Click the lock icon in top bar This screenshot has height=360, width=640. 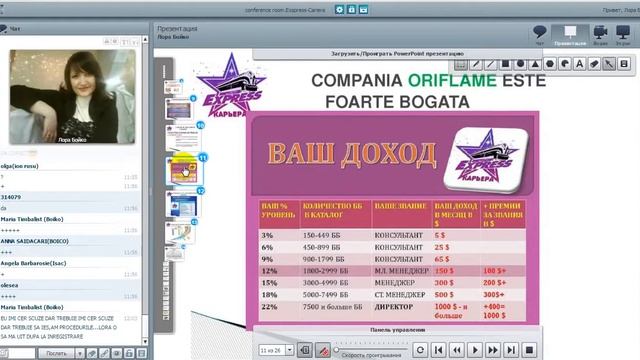click(351, 9)
